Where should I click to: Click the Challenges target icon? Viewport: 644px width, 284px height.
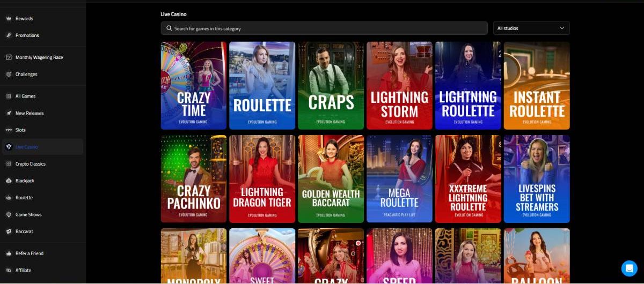(9, 74)
